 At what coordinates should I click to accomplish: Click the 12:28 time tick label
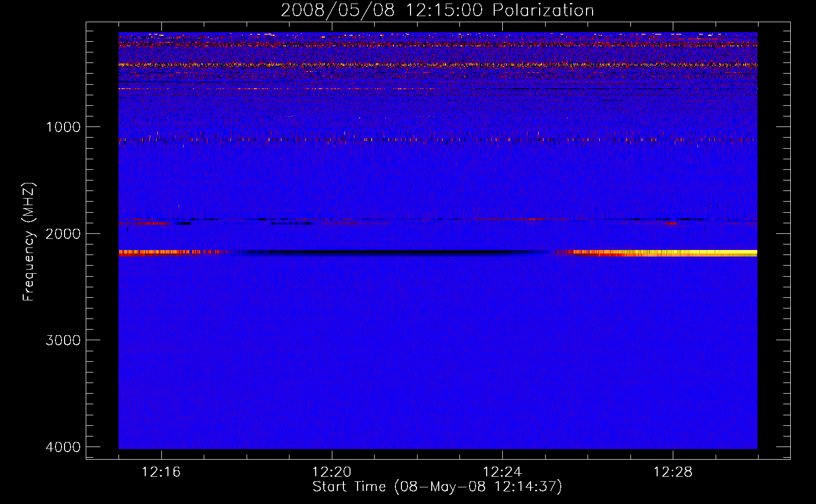pyautogui.click(x=673, y=472)
